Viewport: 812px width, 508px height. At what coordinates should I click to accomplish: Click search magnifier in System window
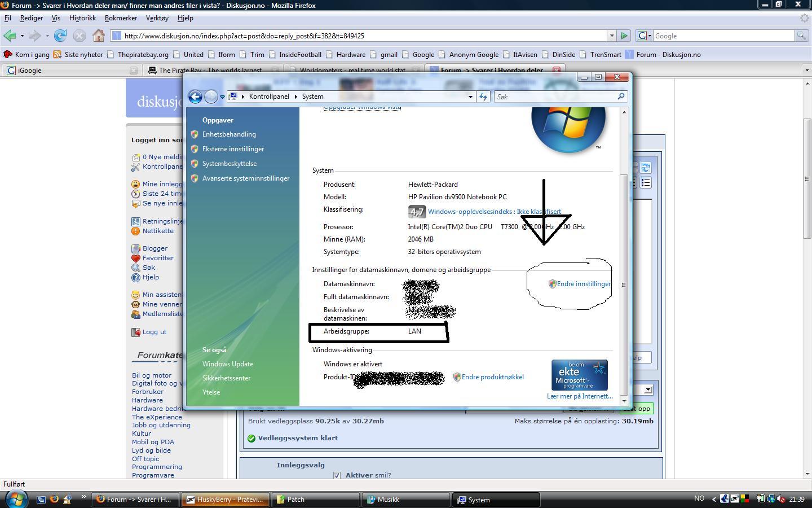(x=621, y=97)
